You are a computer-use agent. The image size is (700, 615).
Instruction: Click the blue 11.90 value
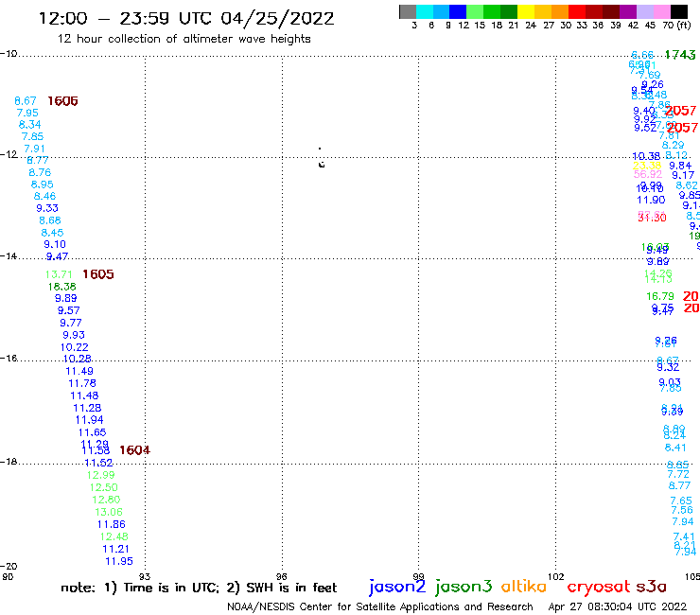pyautogui.click(x=651, y=200)
